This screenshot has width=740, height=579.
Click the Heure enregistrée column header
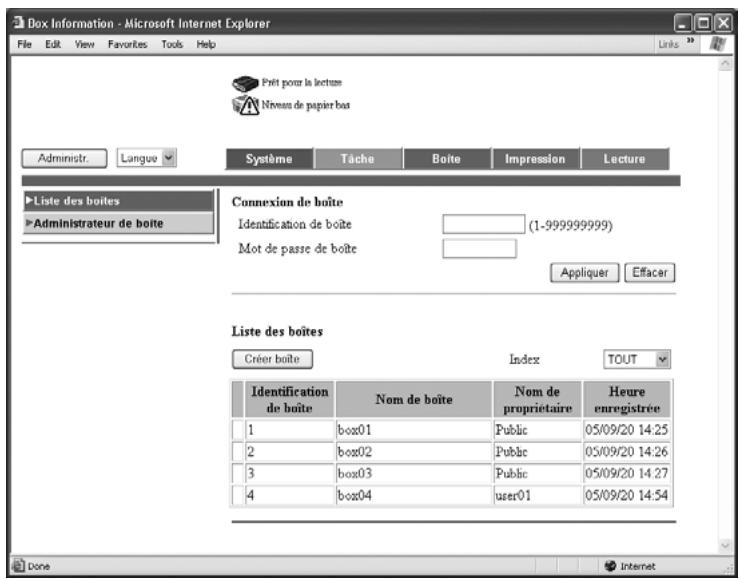pos(627,400)
